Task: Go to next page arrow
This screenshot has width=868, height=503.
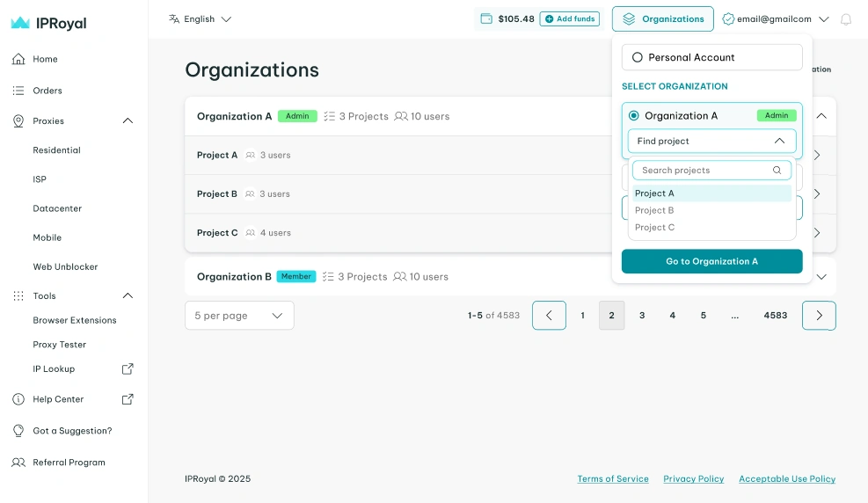Action: click(819, 316)
